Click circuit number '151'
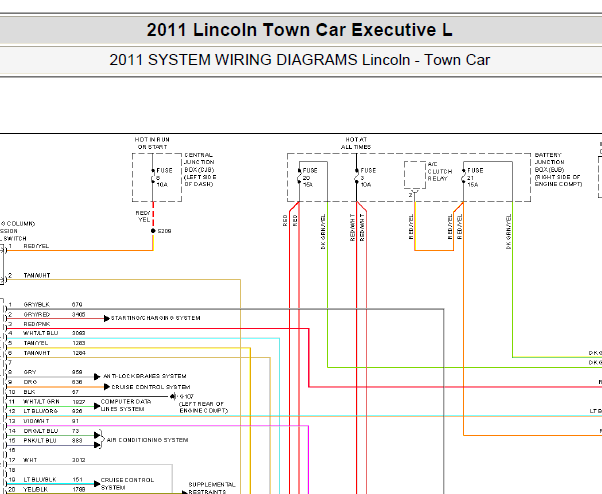The image size is (602, 494). [x=77, y=480]
